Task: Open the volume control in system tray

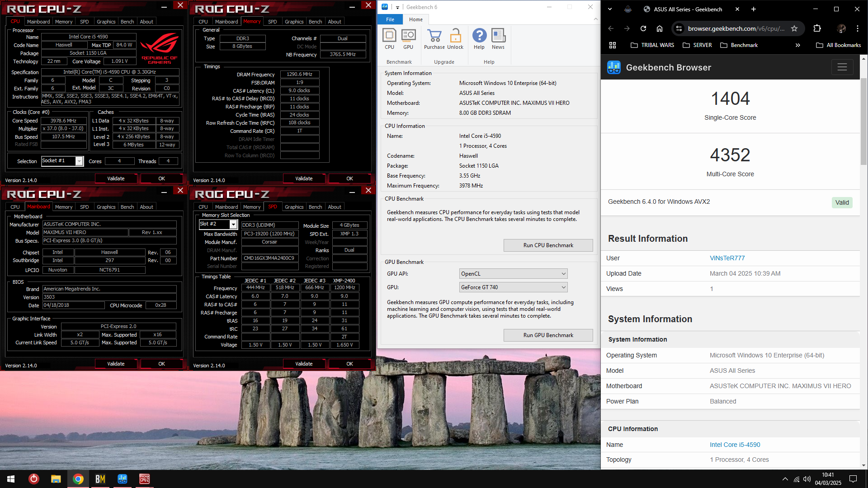Action: [807, 479]
